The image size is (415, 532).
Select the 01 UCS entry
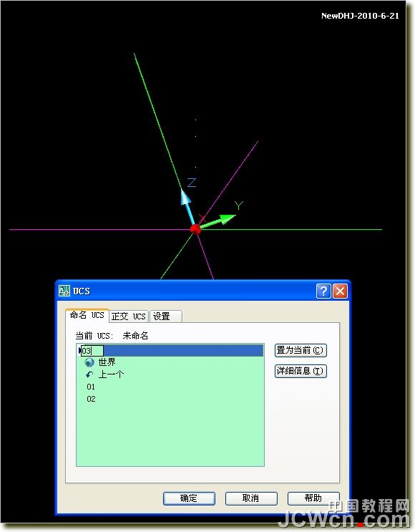pyautogui.click(x=91, y=387)
